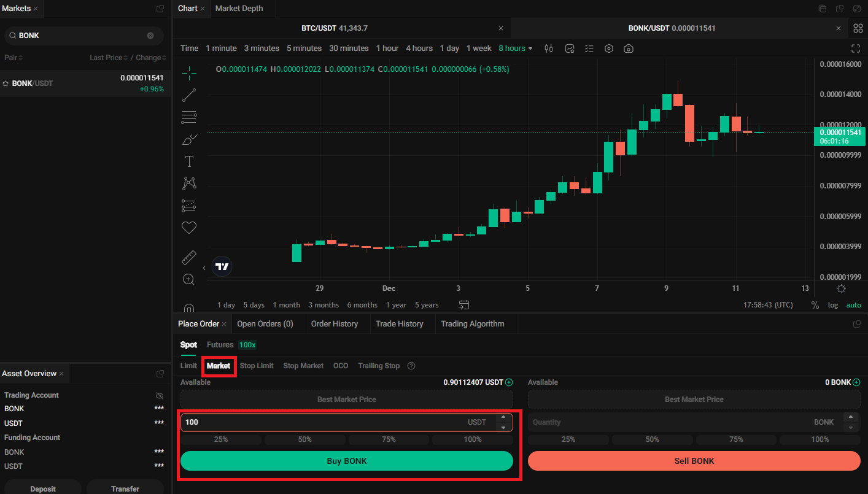Pop out the Place Order panel
The image size is (868, 494).
[857, 324]
